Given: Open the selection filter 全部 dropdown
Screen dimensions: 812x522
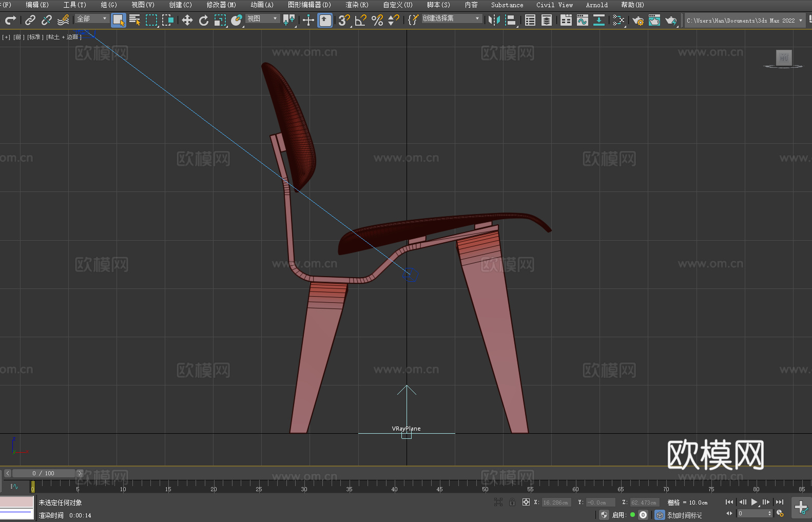Looking at the screenshot, I should click(x=92, y=18).
